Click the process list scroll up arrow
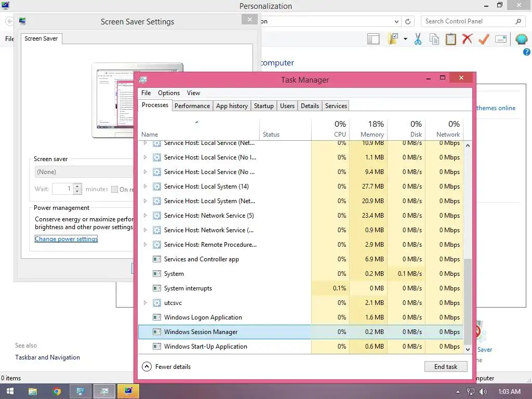Screen dimensions: 532x399 (468, 145)
